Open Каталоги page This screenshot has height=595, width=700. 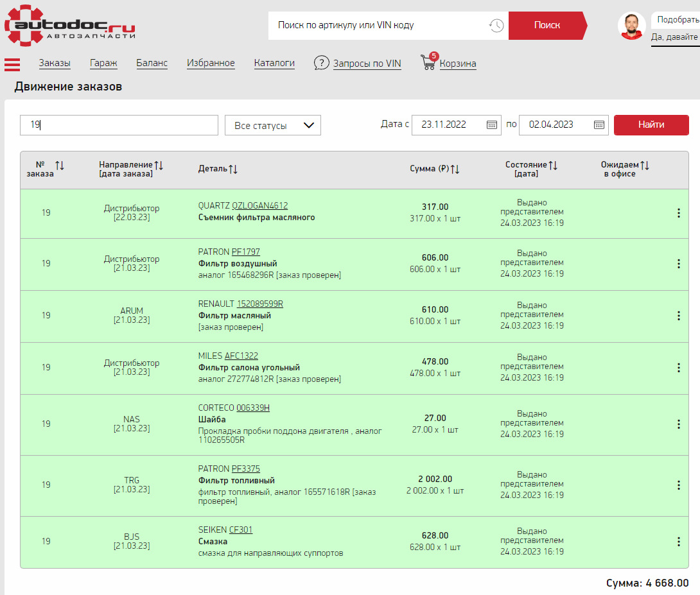[x=274, y=63]
